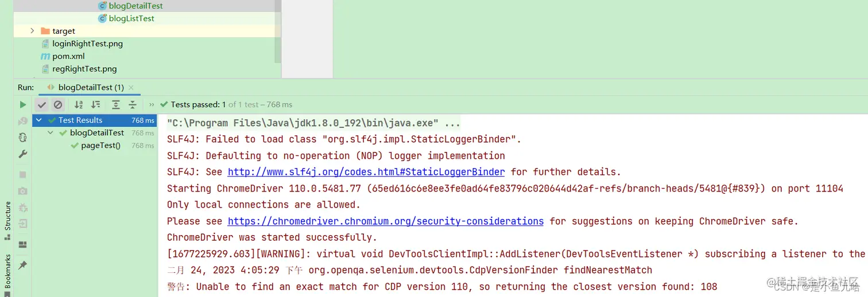This screenshot has height=297, width=868.
Task: Toggle auto-test rerun icon
Action: coord(23,137)
